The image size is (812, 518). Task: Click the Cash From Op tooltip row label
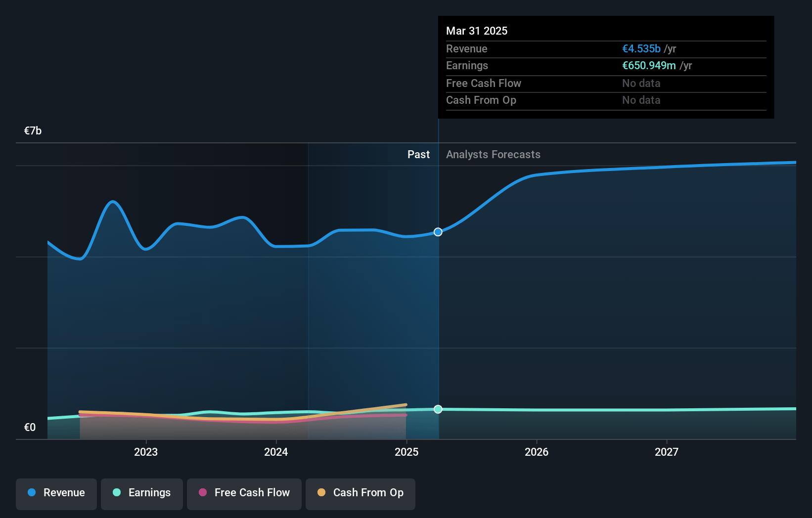(481, 100)
